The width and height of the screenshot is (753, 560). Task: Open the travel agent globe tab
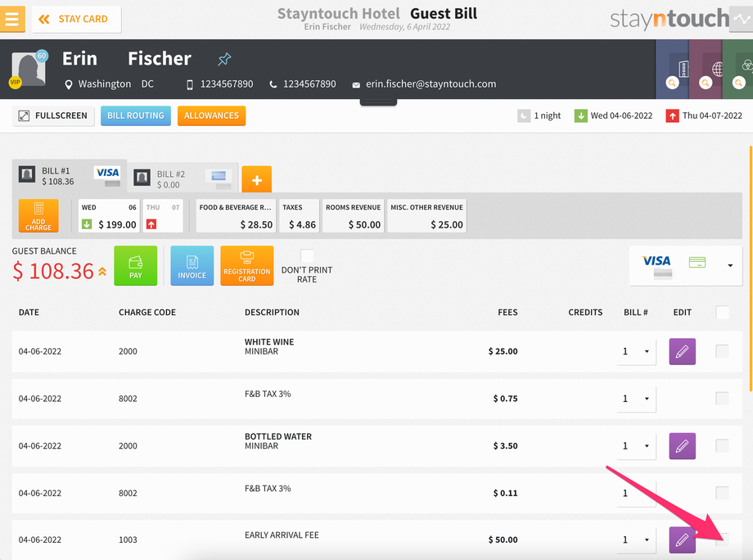point(706,69)
